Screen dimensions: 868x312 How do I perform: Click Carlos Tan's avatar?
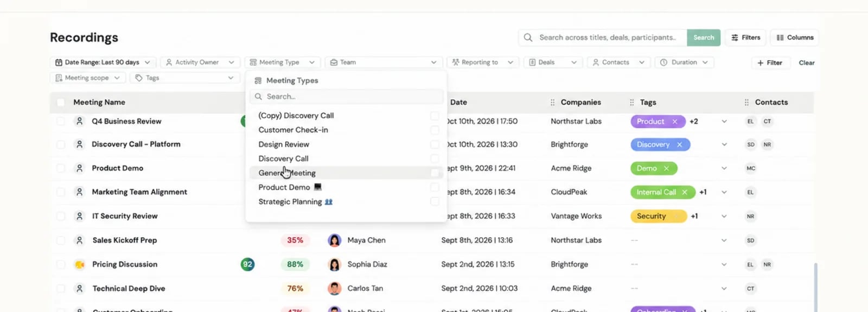[x=335, y=288]
